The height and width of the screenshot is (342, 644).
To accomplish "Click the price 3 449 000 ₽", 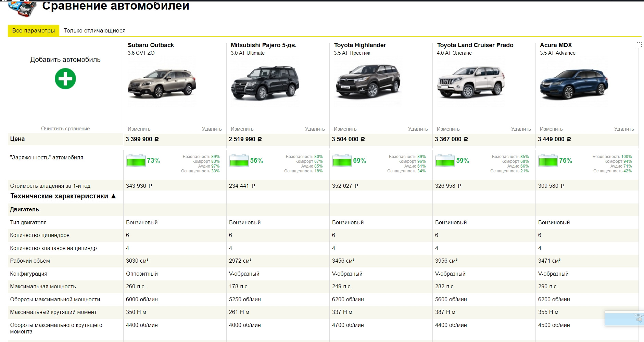I will (x=554, y=139).
